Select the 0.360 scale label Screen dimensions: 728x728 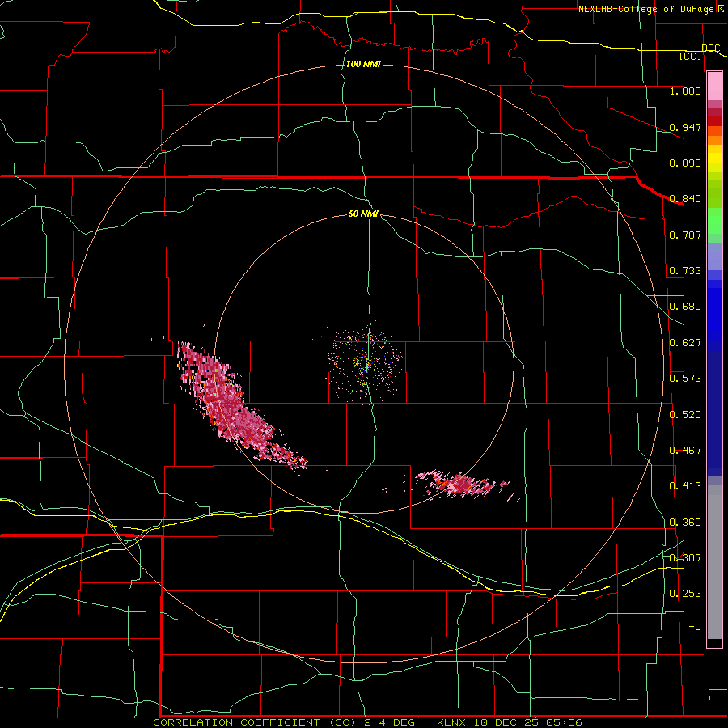(685, 523)
